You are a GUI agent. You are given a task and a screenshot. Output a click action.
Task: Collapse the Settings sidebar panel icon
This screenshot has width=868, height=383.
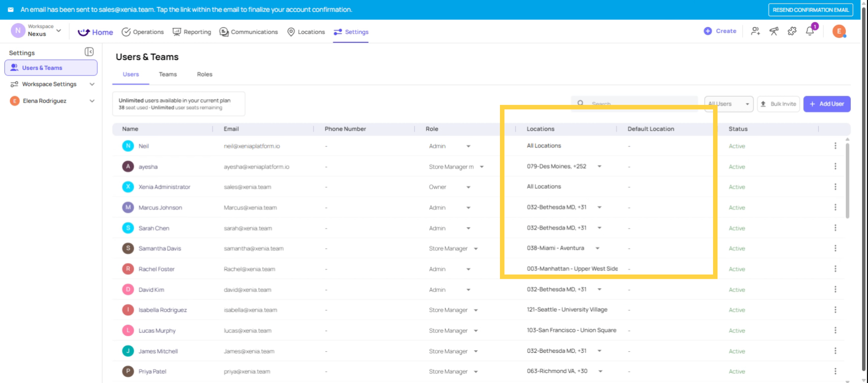pos(89,52)
